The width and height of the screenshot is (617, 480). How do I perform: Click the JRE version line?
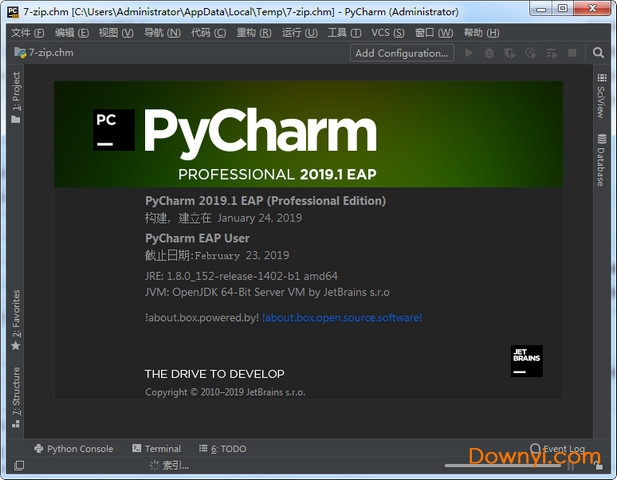241,276
